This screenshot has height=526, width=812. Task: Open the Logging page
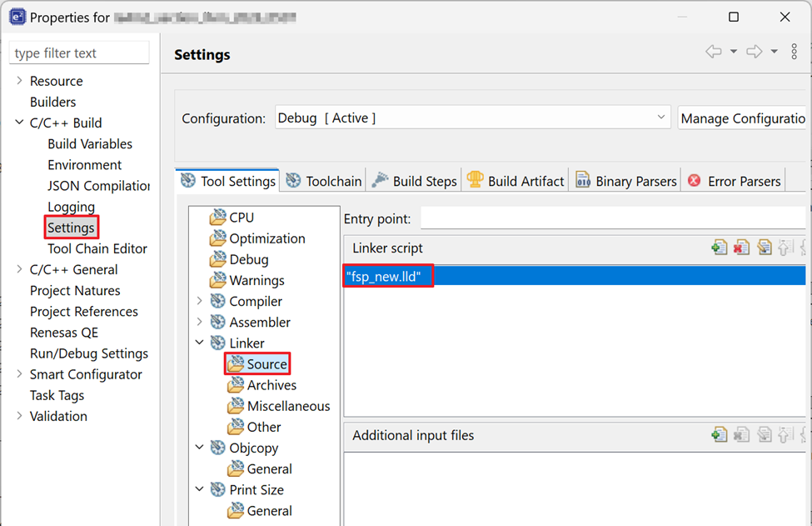(71, 207)
